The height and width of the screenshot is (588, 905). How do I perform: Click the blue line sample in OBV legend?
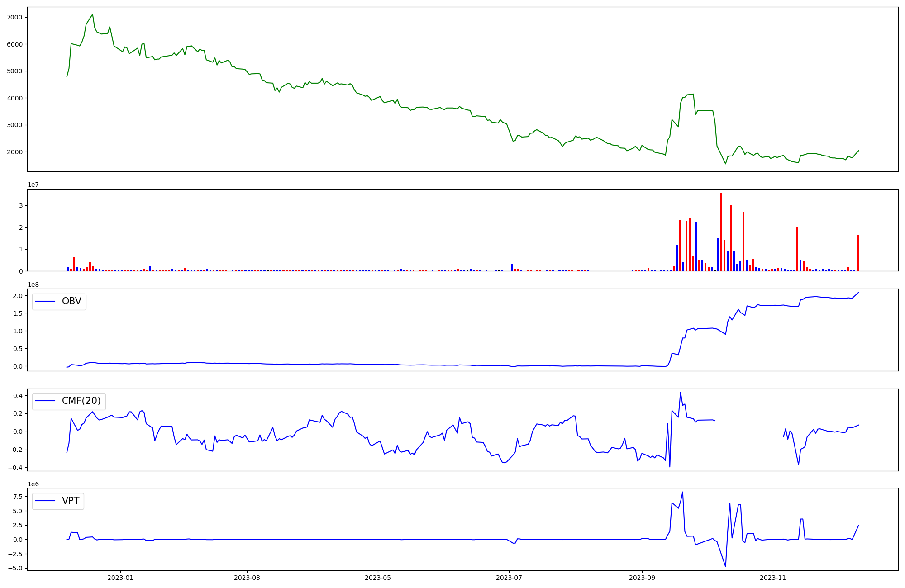coord(45,302)
